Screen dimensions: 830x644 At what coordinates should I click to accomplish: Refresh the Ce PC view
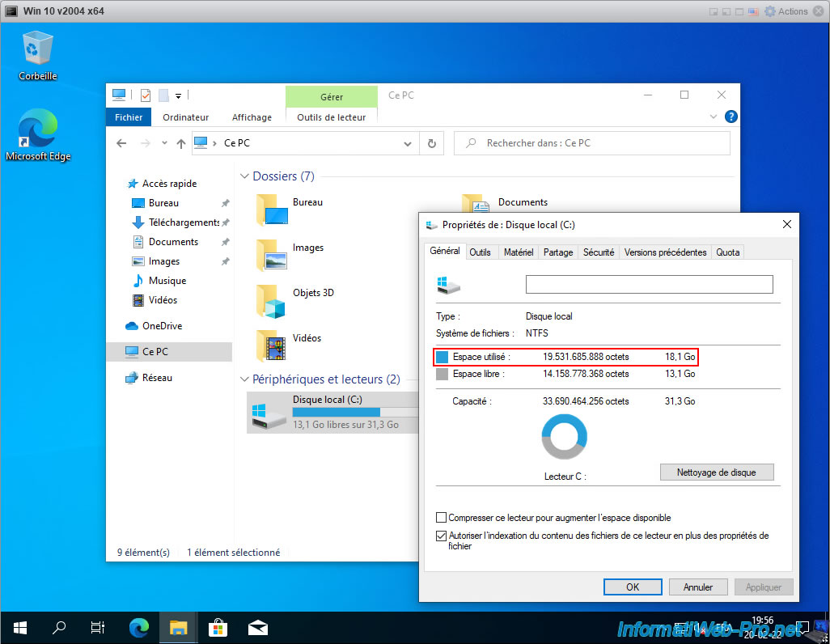tap(432, 143)
